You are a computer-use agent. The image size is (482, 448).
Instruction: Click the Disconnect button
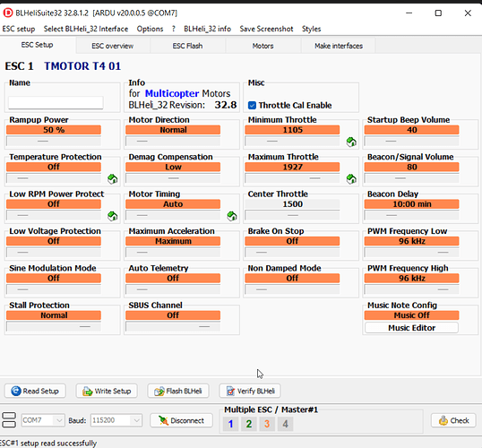point(181,420)
